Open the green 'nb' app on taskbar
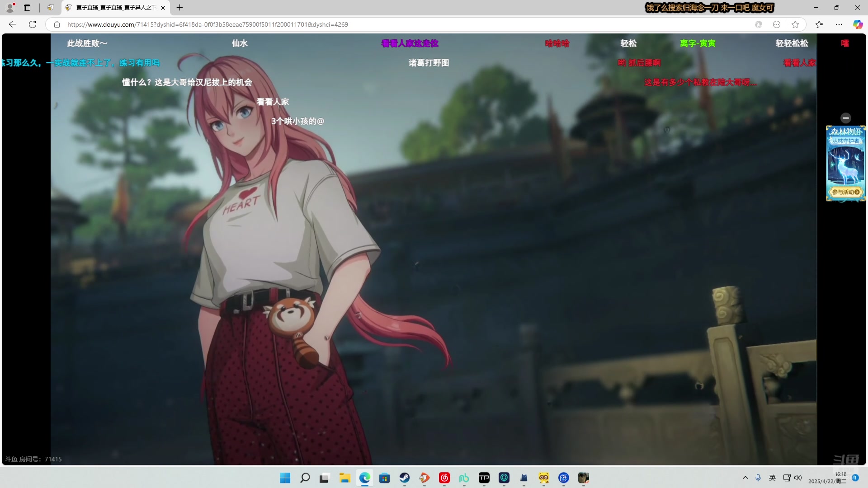 click(x=464, y=478)
